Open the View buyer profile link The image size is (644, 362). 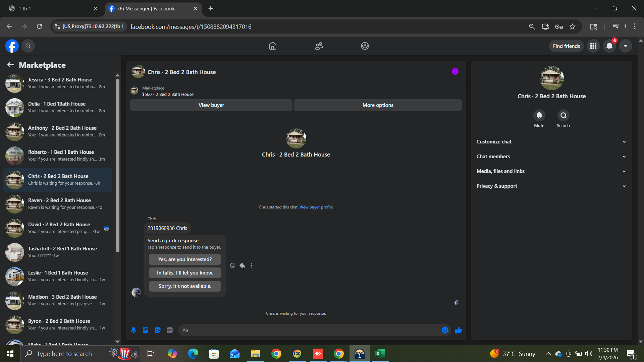[x=316, y=207]
